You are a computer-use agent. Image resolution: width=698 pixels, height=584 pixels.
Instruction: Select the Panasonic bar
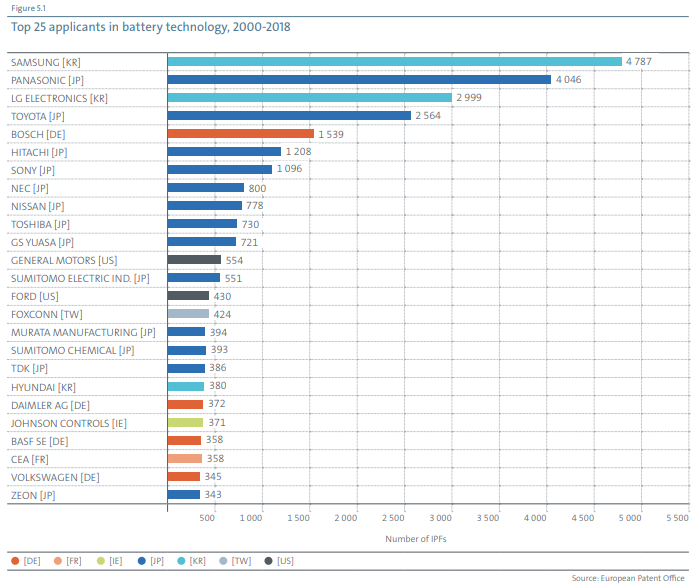[x=359, y=79]
